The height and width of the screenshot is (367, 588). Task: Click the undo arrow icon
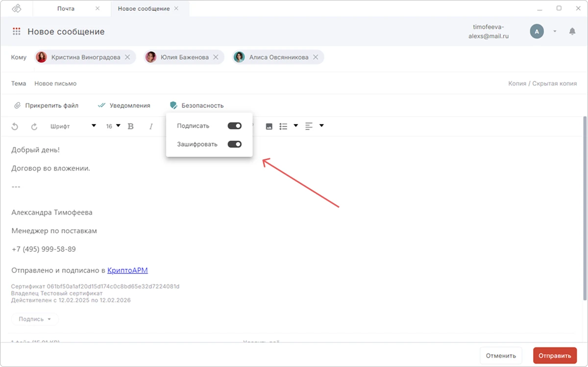pos(15,126)
